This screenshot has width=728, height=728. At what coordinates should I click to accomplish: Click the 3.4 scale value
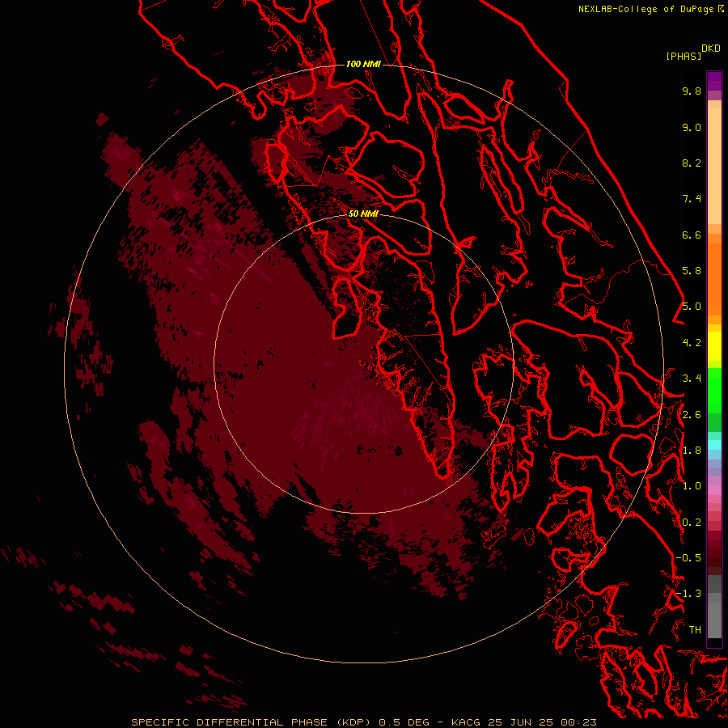coord(692,379)
